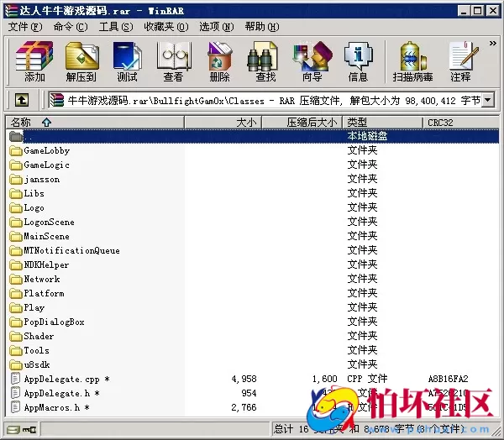Image resolution: width=504 pixels, height=440 pixels.
Task: Select the PopDialogBox folder
Action: (x=47, y=322)
